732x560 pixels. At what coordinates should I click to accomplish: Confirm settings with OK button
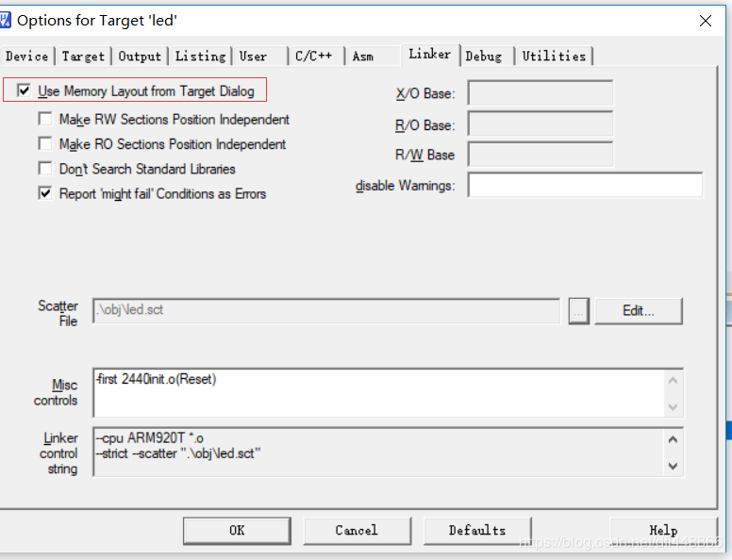[x=237, y=531]
